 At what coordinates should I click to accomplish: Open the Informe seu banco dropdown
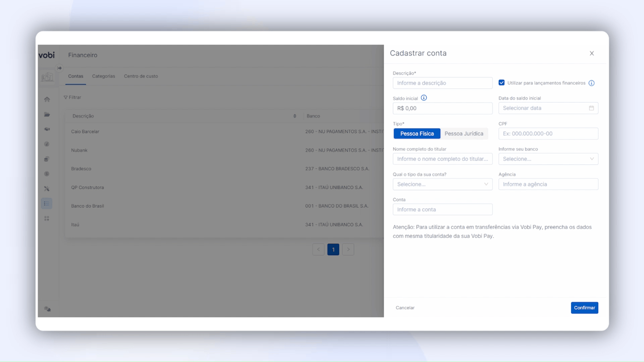pos(548,159)
